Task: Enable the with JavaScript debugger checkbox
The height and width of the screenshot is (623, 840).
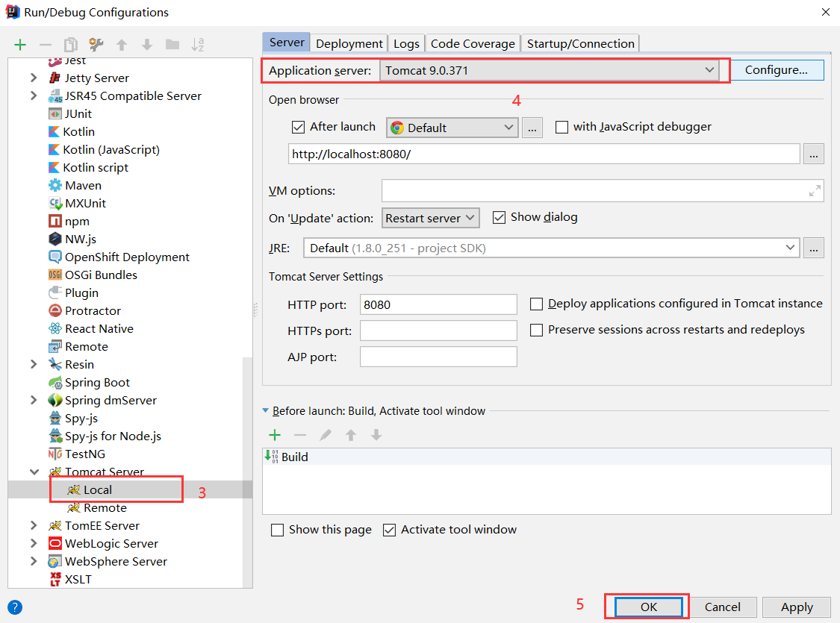Action: click(x=561, y=127)
